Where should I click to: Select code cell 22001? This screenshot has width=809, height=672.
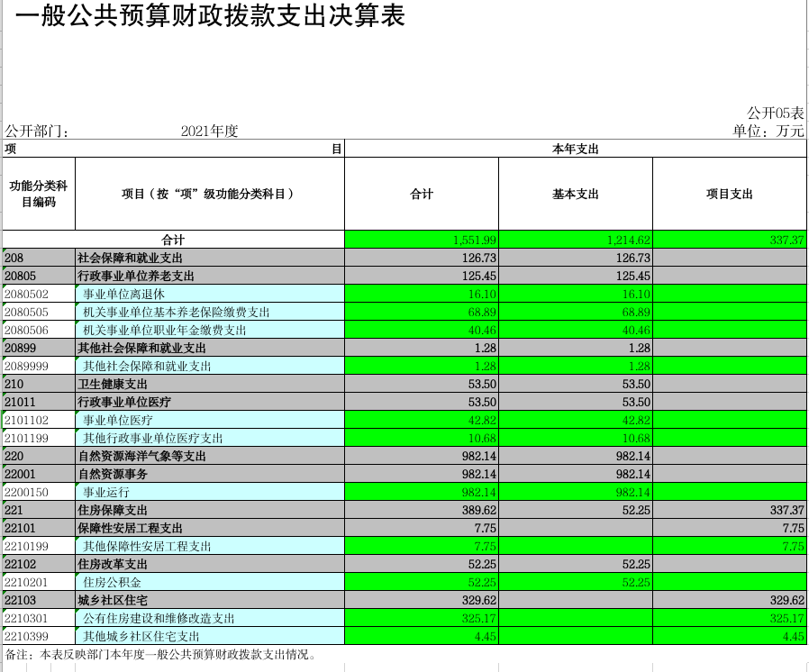[39, 474]
